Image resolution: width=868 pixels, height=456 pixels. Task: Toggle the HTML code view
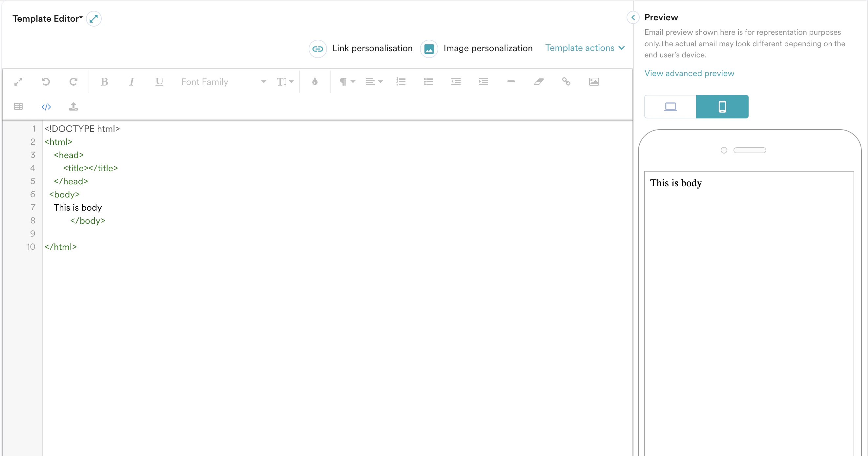(46, 107)
